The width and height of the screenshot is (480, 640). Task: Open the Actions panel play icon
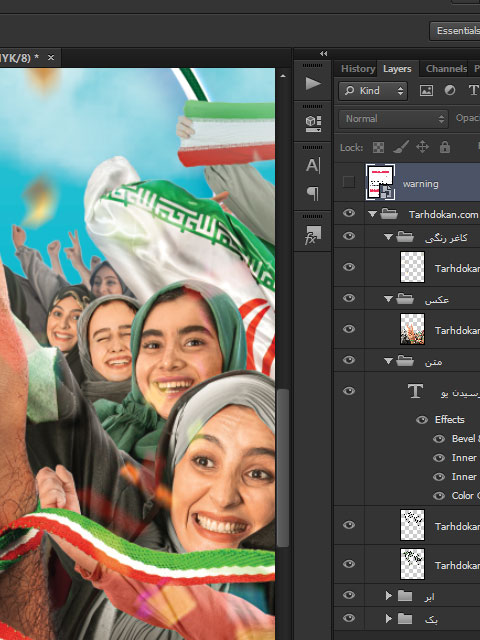click(x=313, y=84)
